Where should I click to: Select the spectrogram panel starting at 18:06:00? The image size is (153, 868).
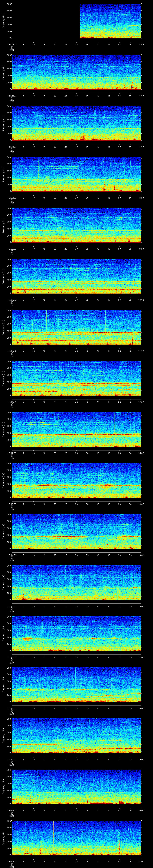(77, 123)
